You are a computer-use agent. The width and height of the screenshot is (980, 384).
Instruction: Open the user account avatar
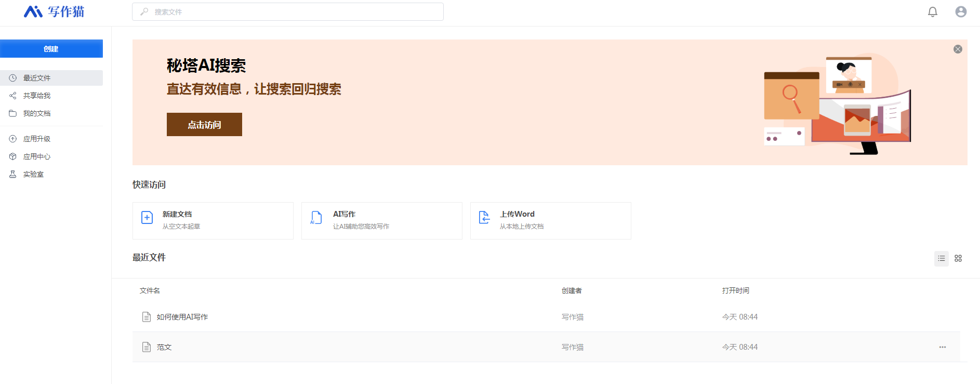coord(961,12)
